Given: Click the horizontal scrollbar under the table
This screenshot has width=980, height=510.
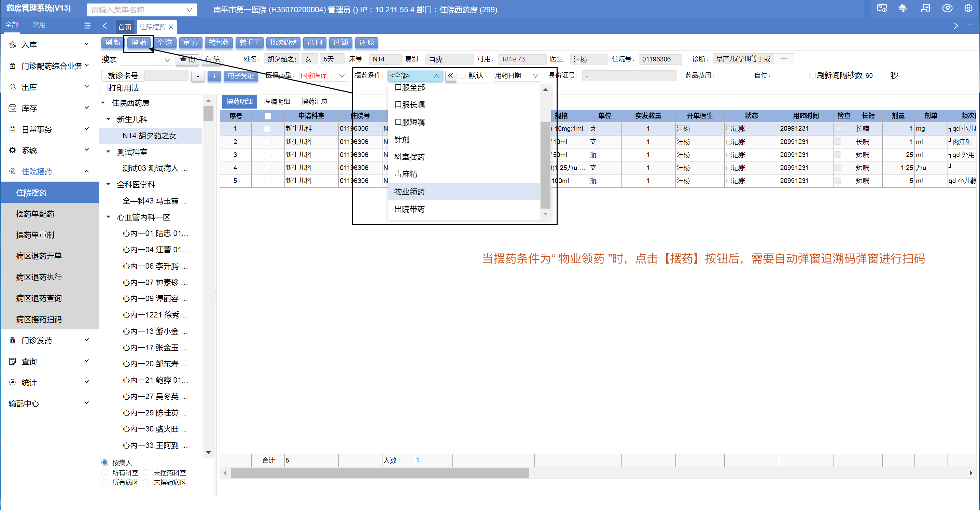Looking at the screenshot, I should [380, 473].
